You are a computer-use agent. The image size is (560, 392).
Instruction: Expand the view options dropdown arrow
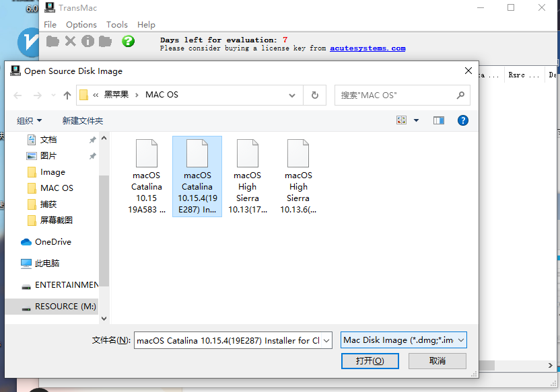click(x=416, y=120)
